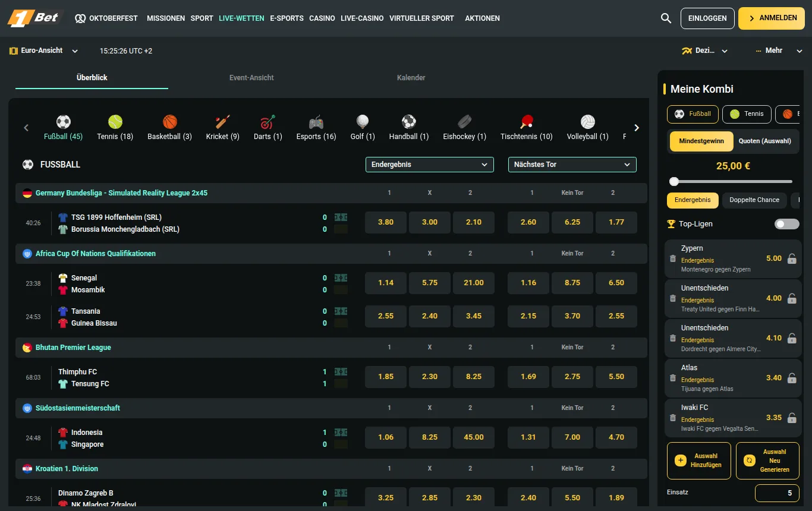
Task: Select the Volleyball sport icon
Action: [x=588, y=122]
